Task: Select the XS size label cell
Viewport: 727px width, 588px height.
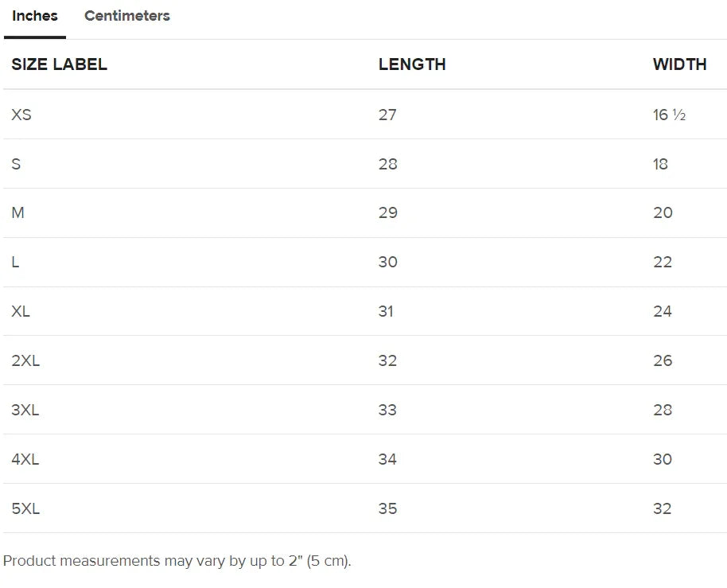Action: [x=21, y=115]
